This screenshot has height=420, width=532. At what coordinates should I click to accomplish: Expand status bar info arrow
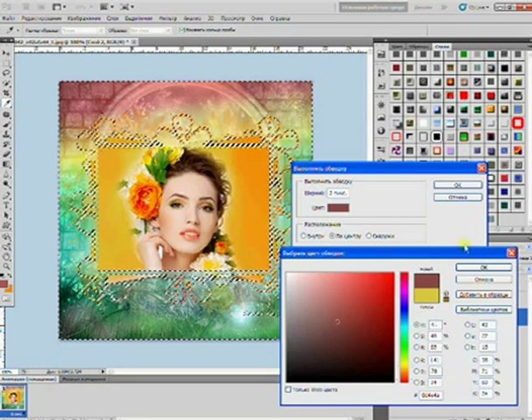coord(103,372)
